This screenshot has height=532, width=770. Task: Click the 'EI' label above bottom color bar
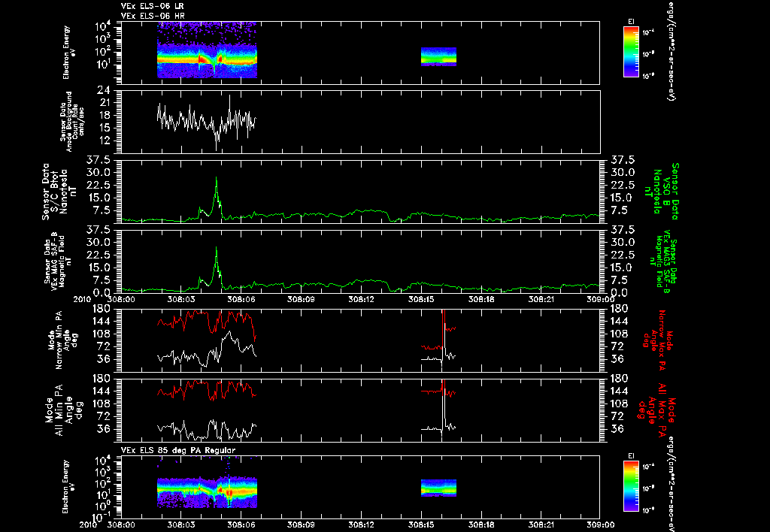click(x=631, y=456)
